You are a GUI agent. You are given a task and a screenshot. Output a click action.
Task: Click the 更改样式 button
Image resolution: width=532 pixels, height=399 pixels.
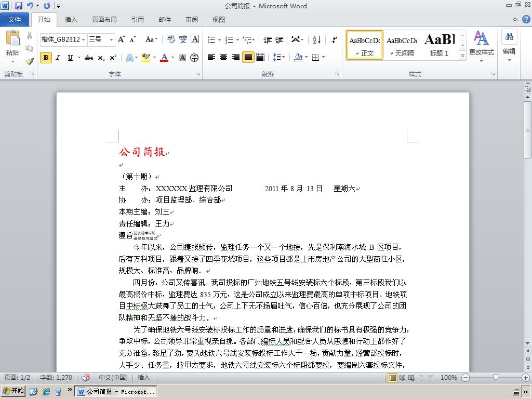tap(481, 46)
